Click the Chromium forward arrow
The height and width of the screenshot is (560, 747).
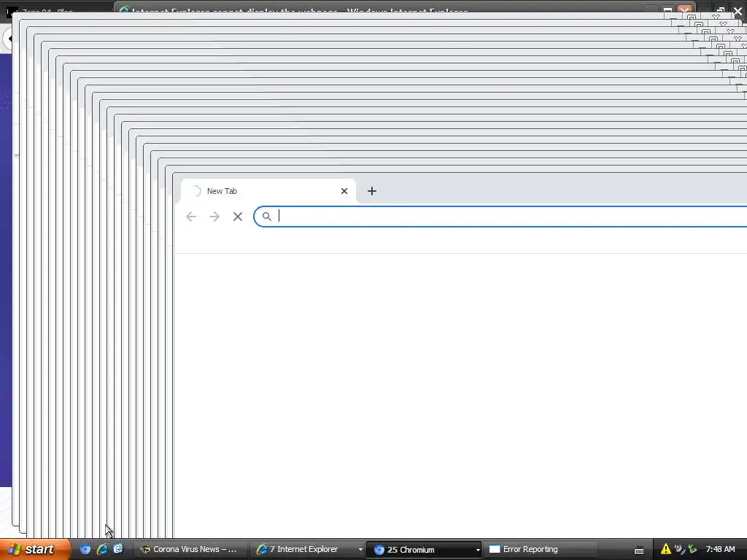(214, 217)
